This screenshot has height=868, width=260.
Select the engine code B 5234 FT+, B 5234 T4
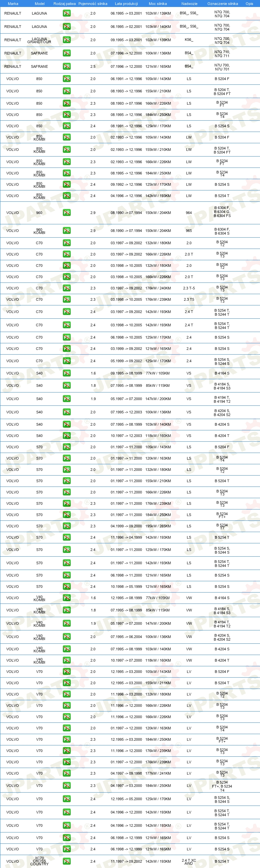[222, 786]
